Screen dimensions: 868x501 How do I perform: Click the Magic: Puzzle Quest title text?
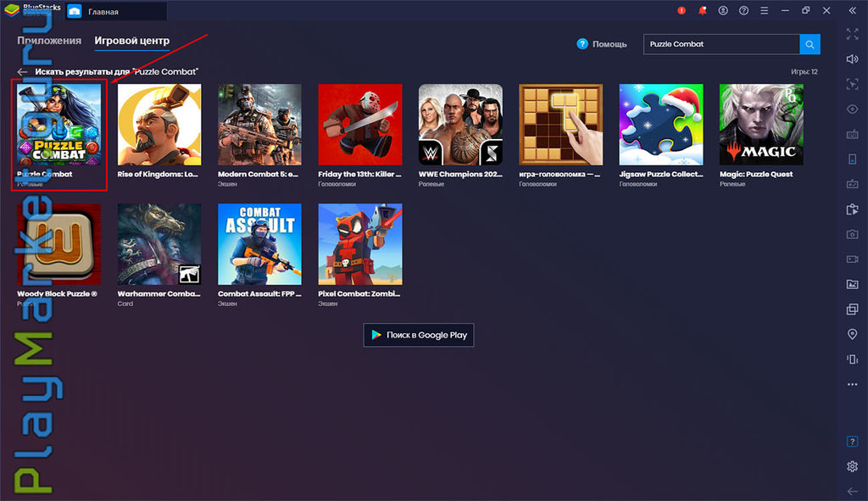tap(756, 174)
